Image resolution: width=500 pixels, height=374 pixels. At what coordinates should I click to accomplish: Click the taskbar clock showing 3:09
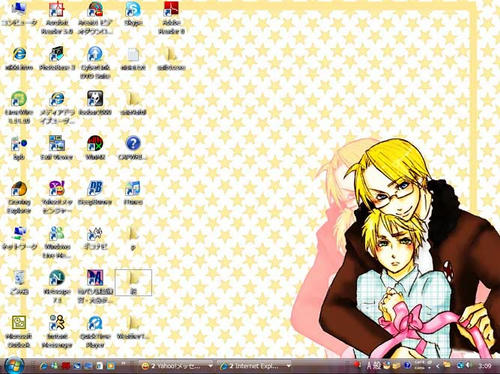coord(484,366)
